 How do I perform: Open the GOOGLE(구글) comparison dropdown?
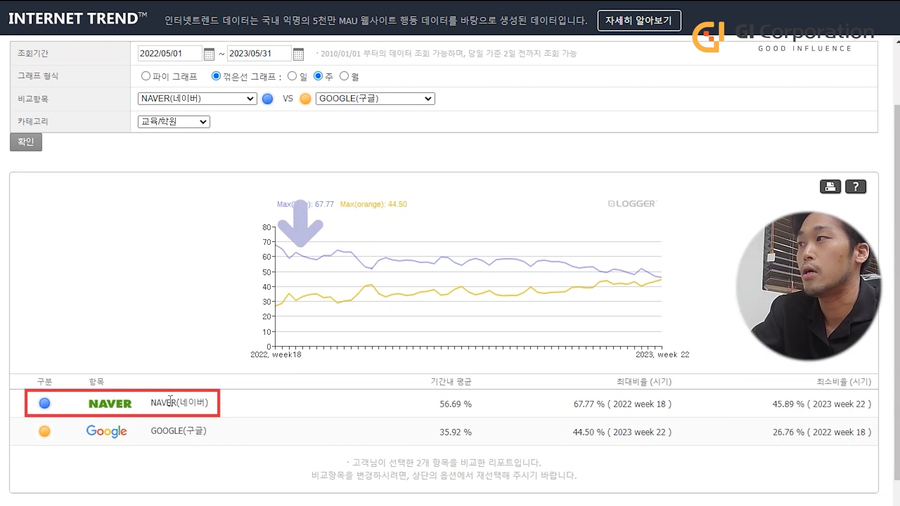[x=375, y=99]
